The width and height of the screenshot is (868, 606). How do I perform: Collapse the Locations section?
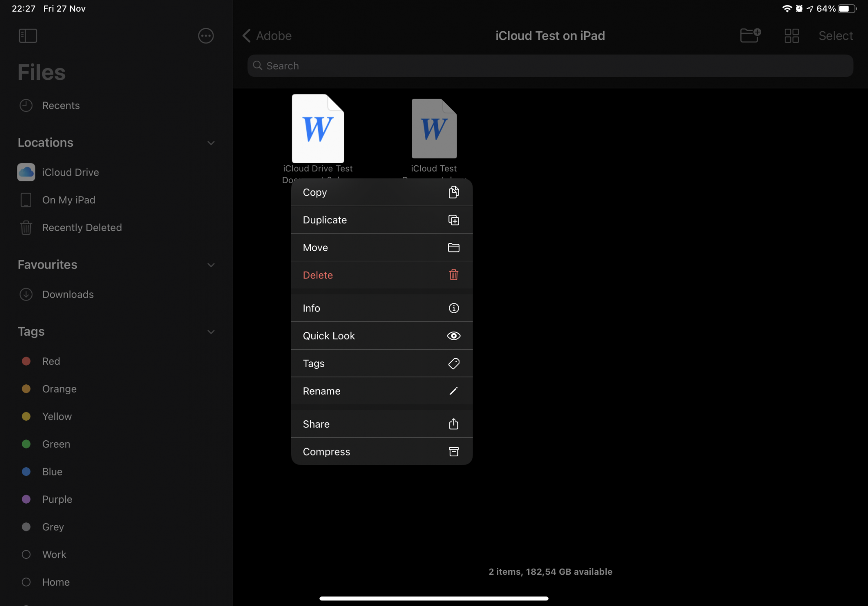(x=211, y=143)
